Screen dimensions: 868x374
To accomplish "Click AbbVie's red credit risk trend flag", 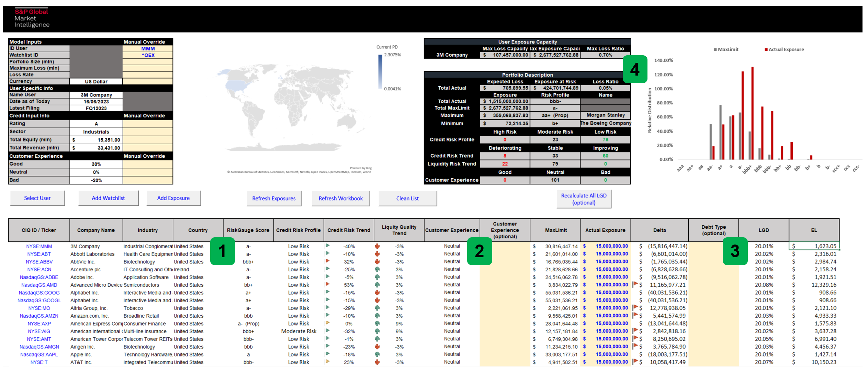I will 327,261.
